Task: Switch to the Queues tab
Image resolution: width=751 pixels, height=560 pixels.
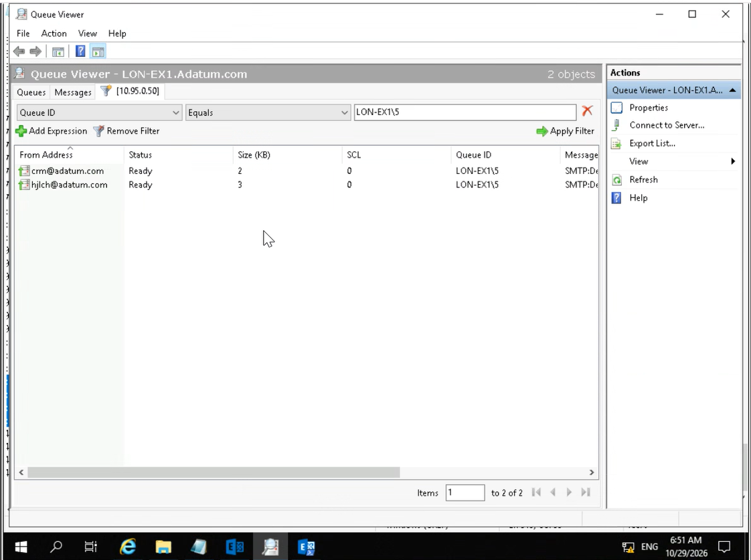Action: [31, 92]
